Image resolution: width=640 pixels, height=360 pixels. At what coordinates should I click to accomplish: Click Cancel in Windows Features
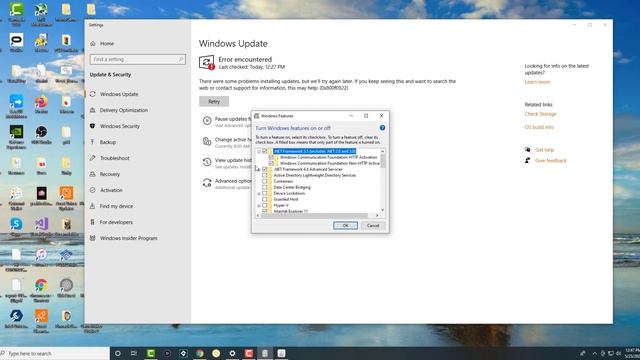373,225
